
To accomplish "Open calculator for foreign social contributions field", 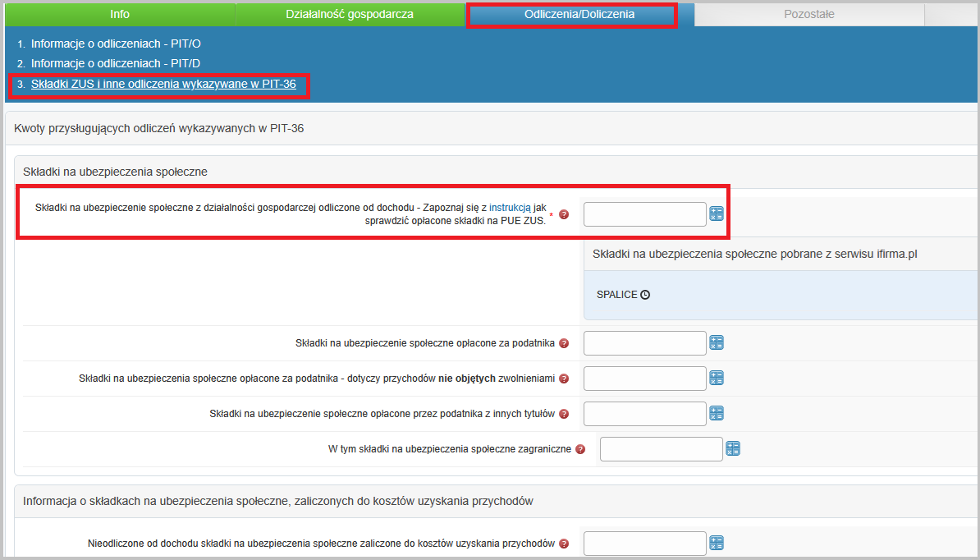I will click(732, 449).
